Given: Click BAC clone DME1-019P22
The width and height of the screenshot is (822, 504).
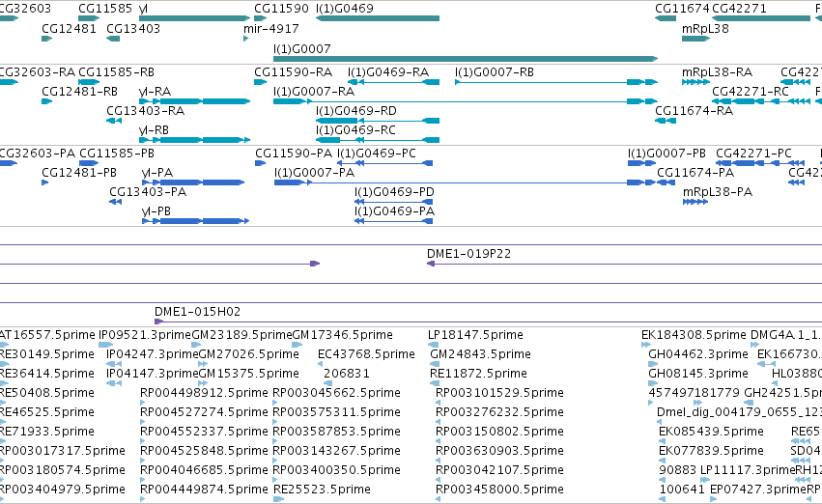Looking at the screenshot, I should (624, 264).
